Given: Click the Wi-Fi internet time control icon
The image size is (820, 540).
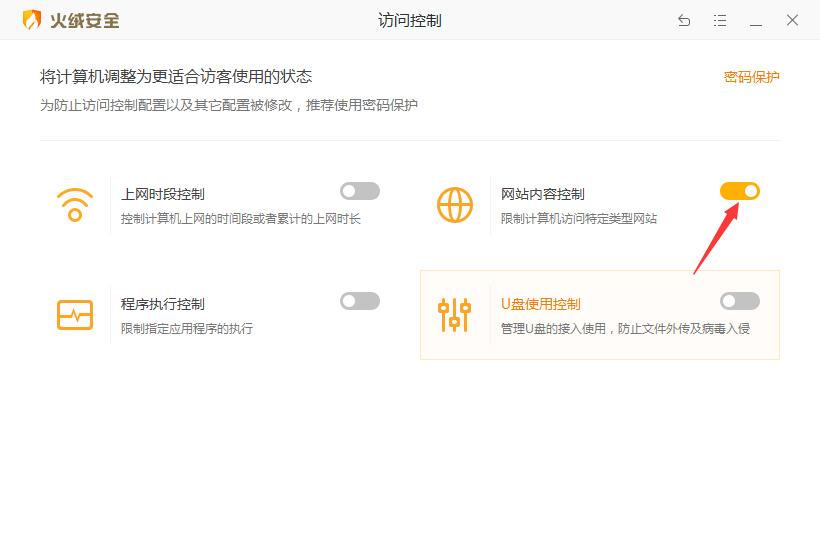Looking at the screenshot, I should click(75, 204).
